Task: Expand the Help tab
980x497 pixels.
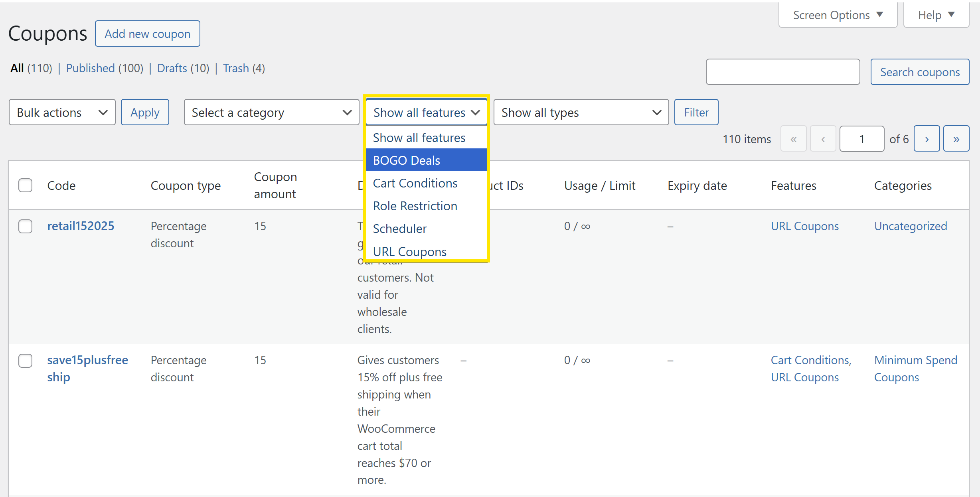Action: pyautogui.click(x=936, y=15)
